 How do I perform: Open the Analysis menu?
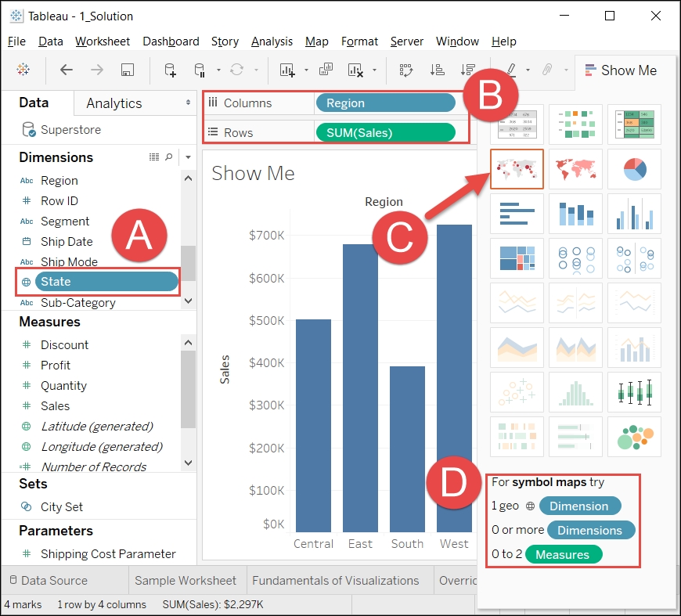(272, 41)
